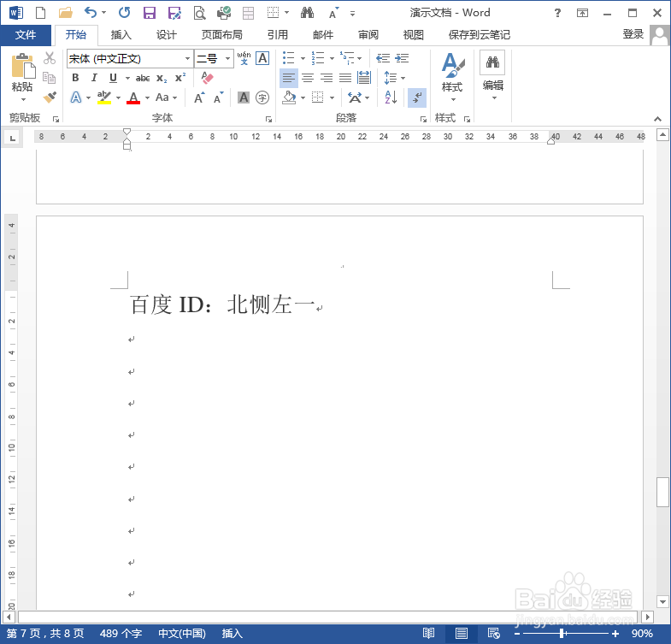Image resolution: width=671 pixels, height=644 pixels.
Task: Open the font name dropdown
Action: pos(187,58)
